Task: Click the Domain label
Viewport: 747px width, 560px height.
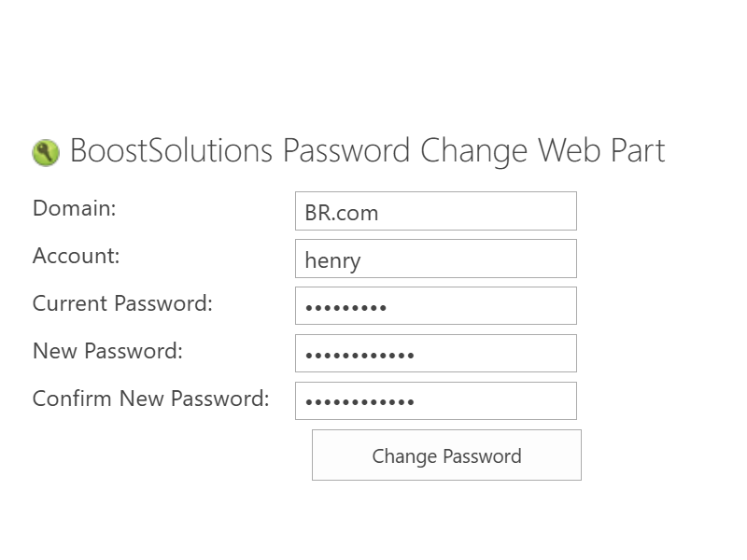Action: point(75,208)
